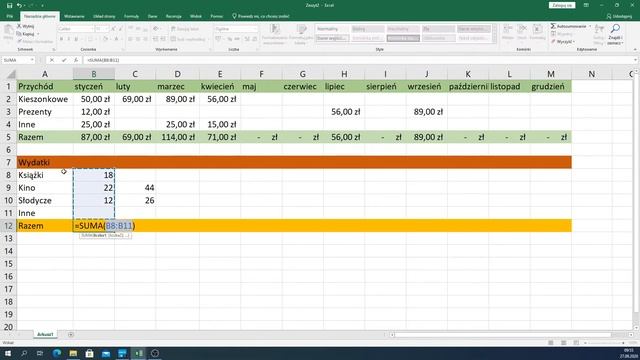Click the Select All corner triangle
640x360 pixels.
coord(10,74)
